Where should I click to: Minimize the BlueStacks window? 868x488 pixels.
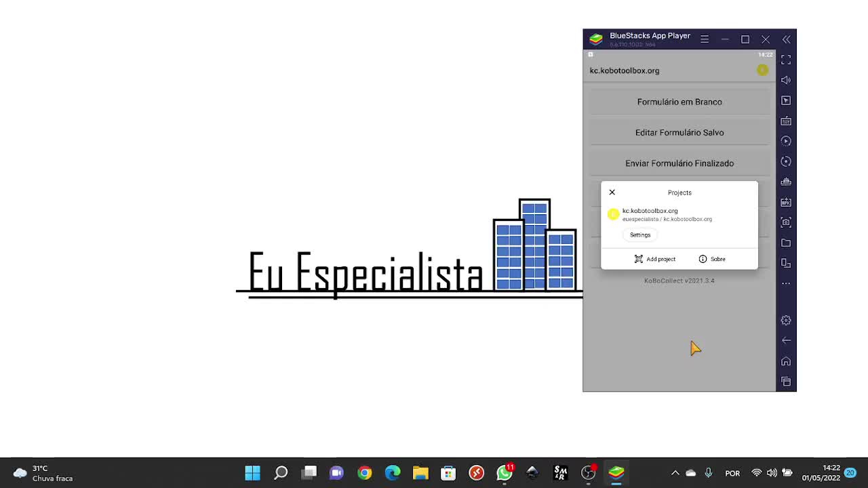tap(725, 39)
